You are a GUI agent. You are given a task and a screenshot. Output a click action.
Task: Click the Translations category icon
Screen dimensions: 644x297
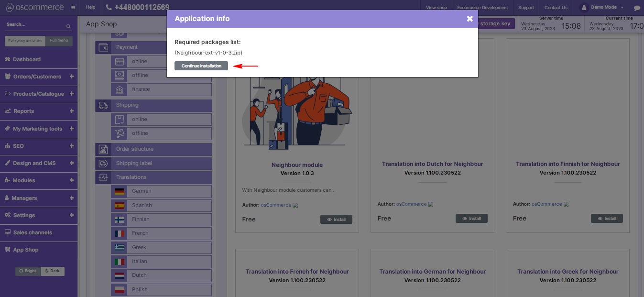coord(103,177)
